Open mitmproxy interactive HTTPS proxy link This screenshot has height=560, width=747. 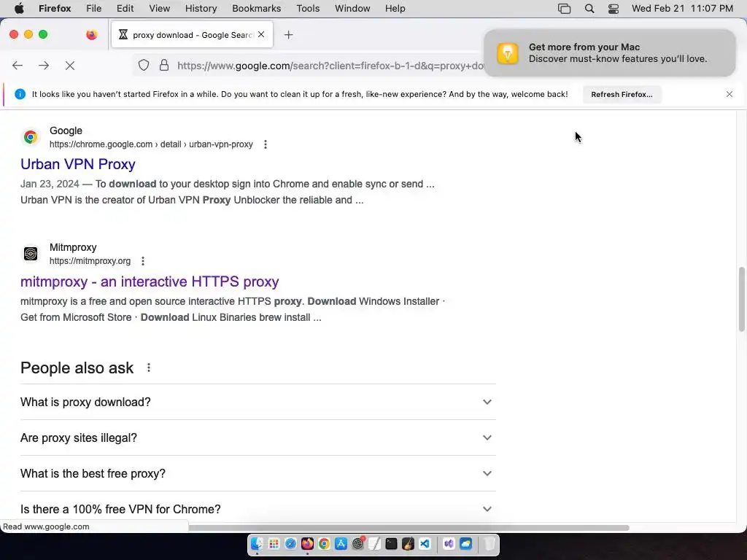[150, 281]
